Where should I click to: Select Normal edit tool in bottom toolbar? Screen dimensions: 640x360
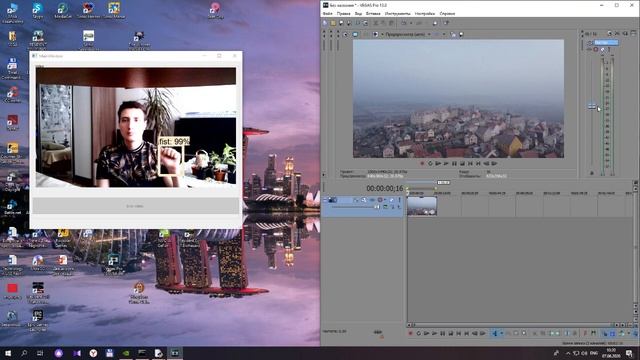pos(495,333)
